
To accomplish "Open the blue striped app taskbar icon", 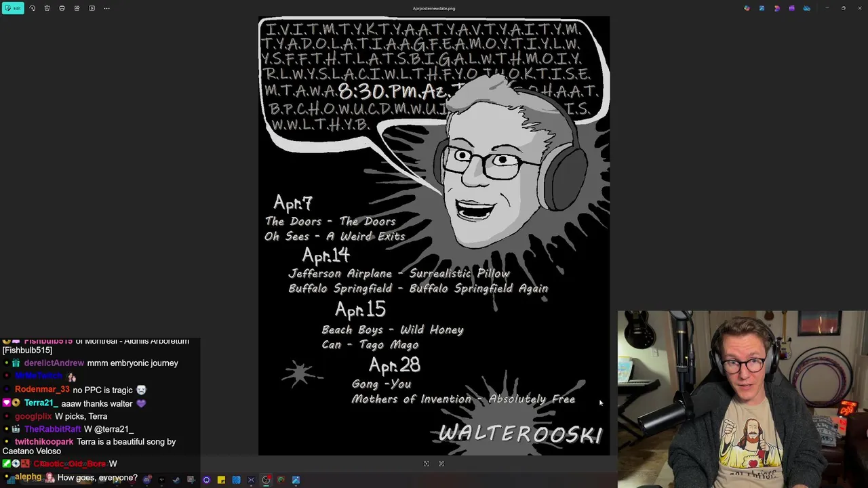I will tap(236, 480).
